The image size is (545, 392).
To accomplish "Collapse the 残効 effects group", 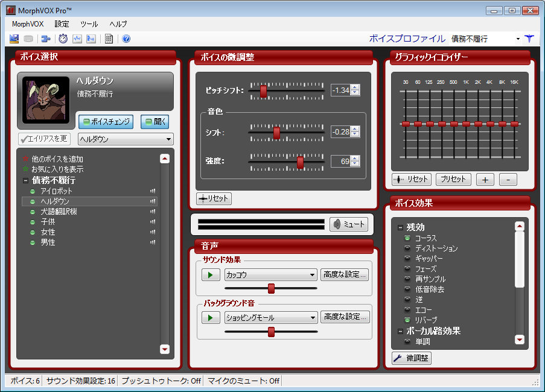I will pos(400,228).
